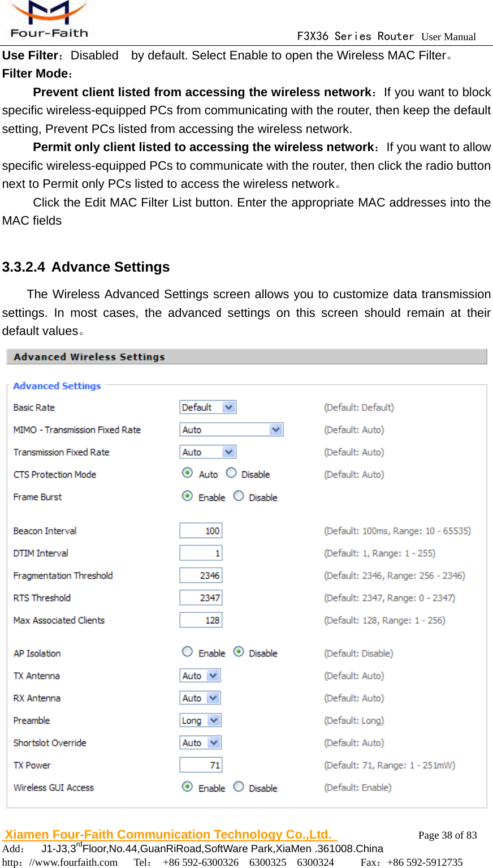Click the TX Power input field
Screen dimensions: 493x868
click(201, 764)
